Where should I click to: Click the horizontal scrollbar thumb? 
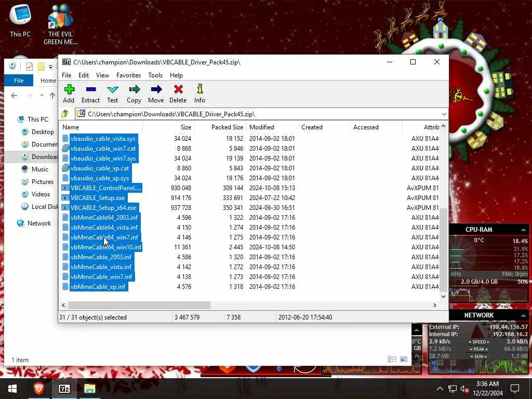139,305
